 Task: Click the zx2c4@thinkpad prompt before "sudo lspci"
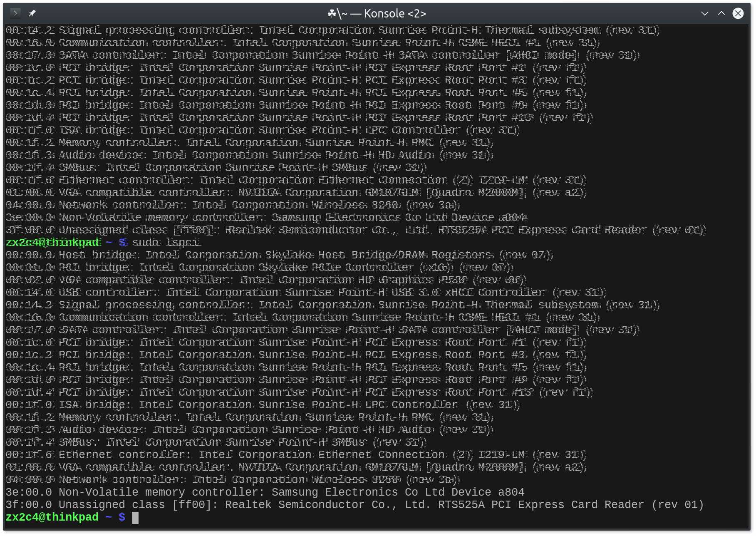click(52, 242)
